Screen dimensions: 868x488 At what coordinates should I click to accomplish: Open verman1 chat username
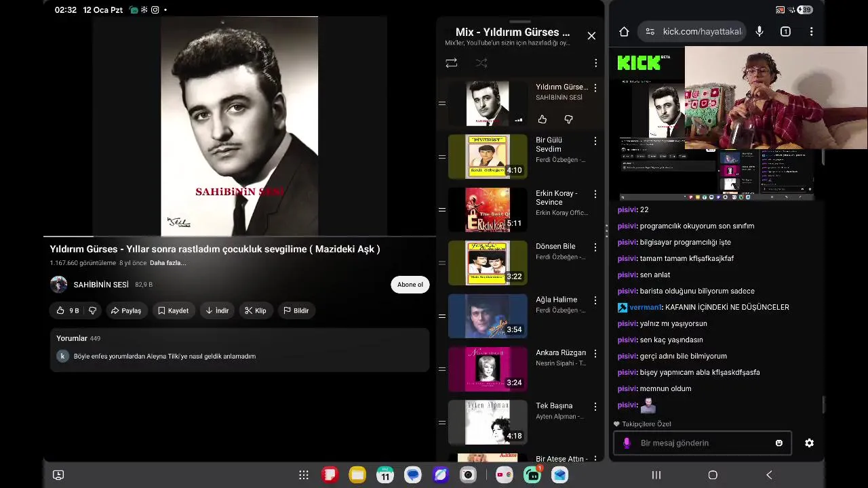[646, 307]
